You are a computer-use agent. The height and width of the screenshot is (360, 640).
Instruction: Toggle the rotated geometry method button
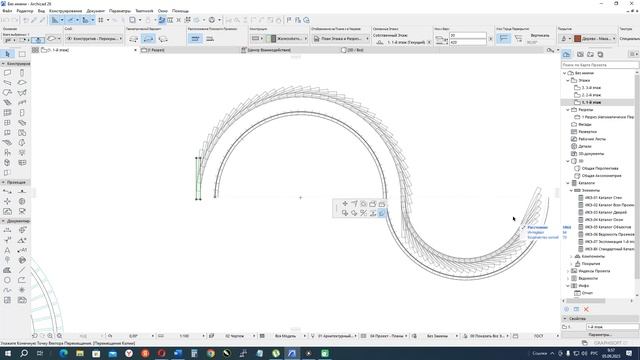click(163, 39)
